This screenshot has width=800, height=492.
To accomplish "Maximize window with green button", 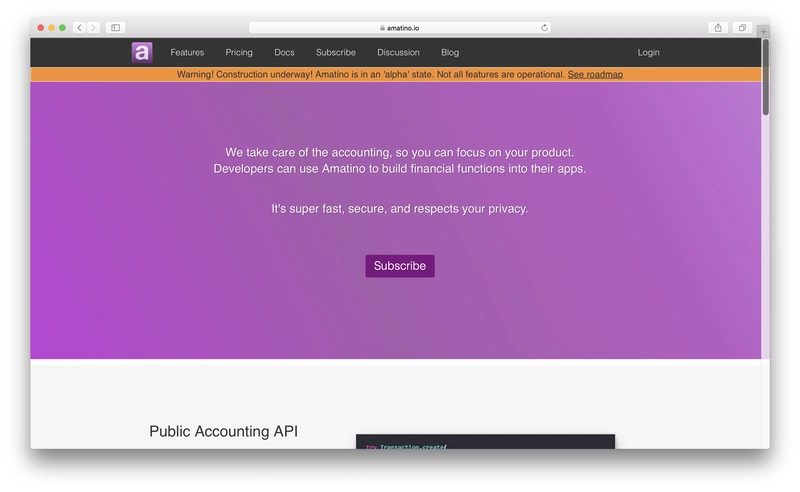I will (x=62, y=28).
